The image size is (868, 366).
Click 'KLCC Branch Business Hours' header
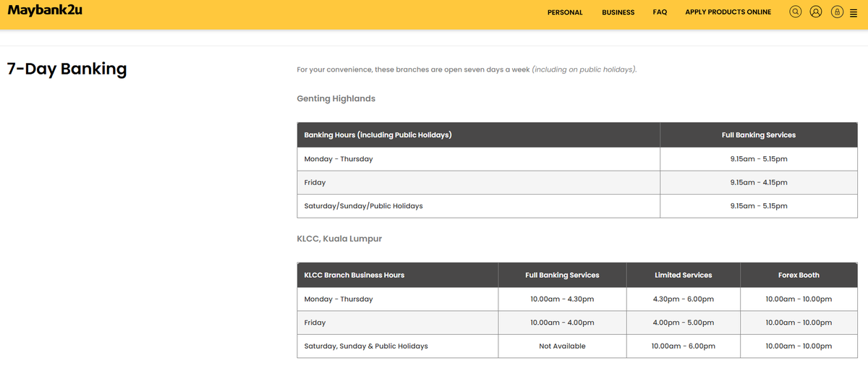point(354,276)
